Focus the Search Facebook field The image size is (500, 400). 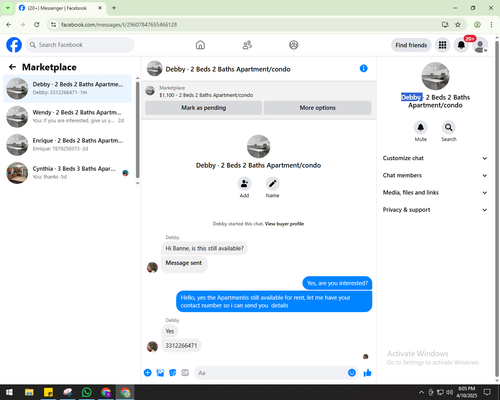point(80,45)
